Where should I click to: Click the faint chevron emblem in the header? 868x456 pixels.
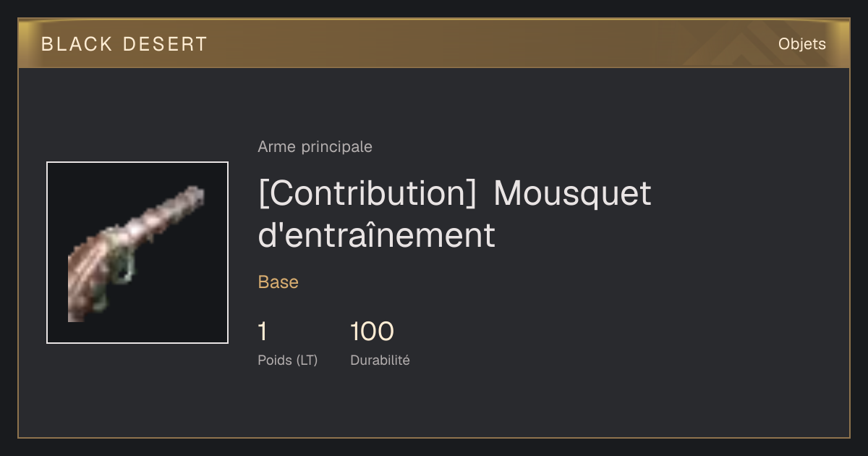click(731, 46)
